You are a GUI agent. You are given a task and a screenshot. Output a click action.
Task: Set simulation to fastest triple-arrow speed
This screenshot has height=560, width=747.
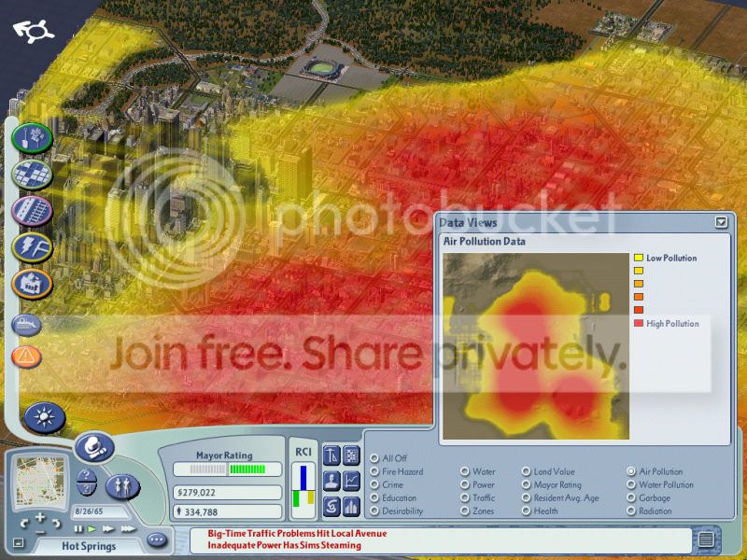click(x=129, y=528)
